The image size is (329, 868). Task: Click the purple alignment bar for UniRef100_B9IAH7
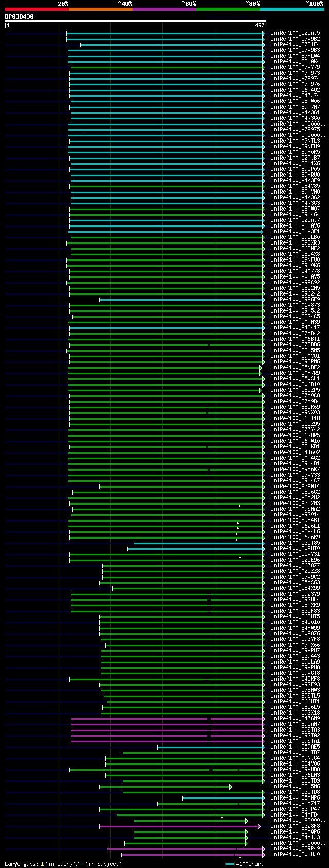pos(168,724)
